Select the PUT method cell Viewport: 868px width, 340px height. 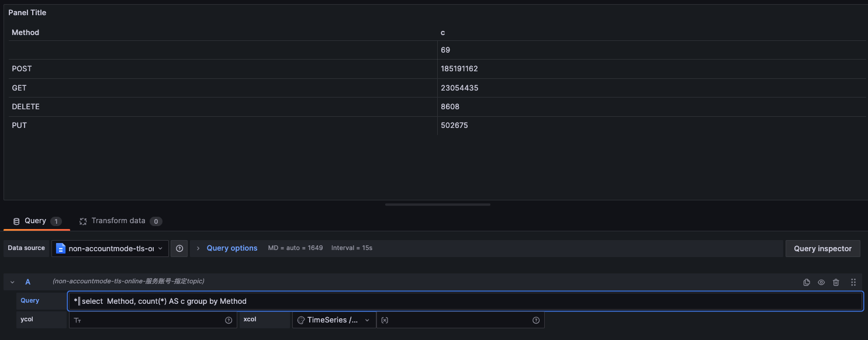point(223,126)
